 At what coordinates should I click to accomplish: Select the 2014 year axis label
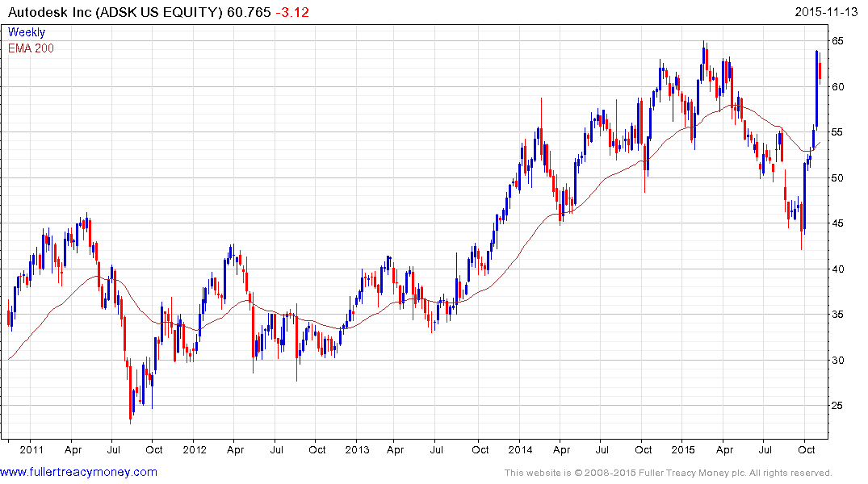point(520,449)
